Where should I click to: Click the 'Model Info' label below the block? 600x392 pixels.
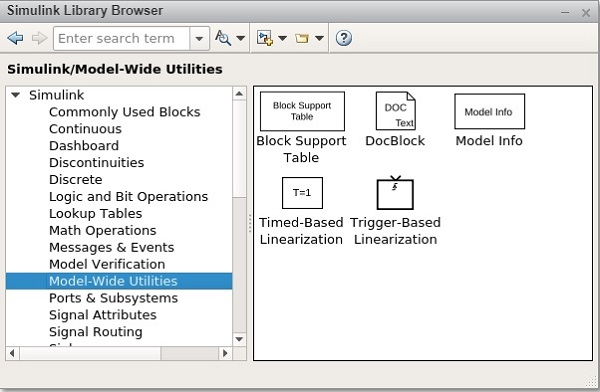click(x=489, y=141)
